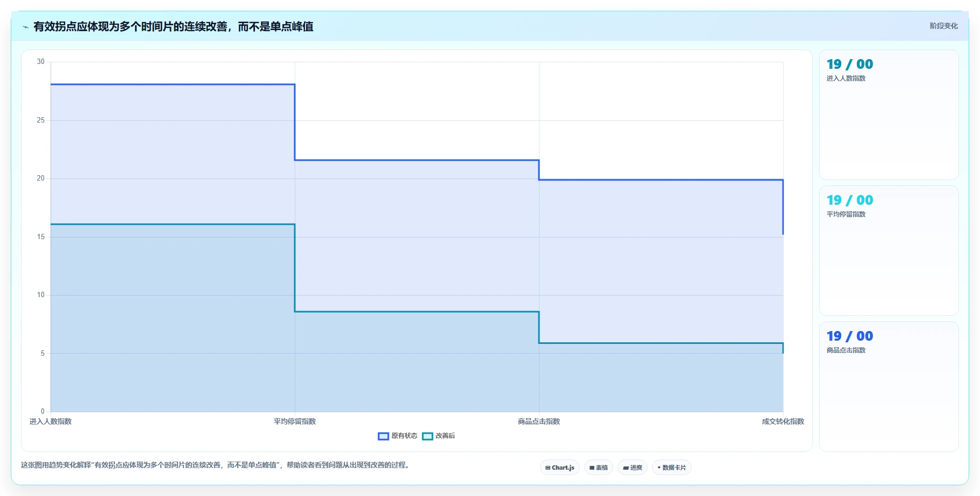Click the 商品点击指数 x-axis label
The height and width of the screenshot is (496, 980).
(539, 421)
